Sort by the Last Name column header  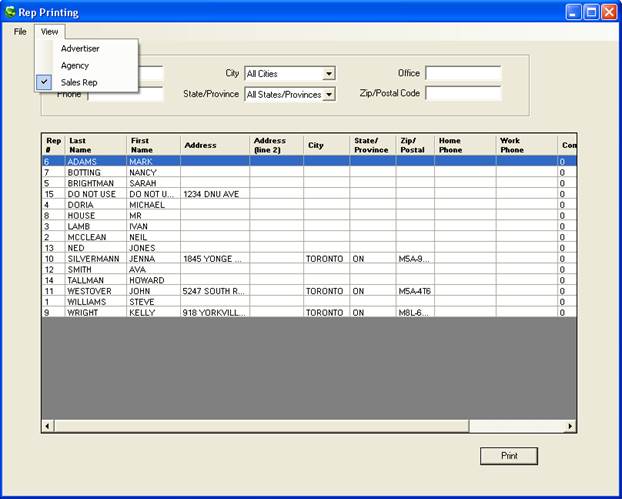coord(95,145)
